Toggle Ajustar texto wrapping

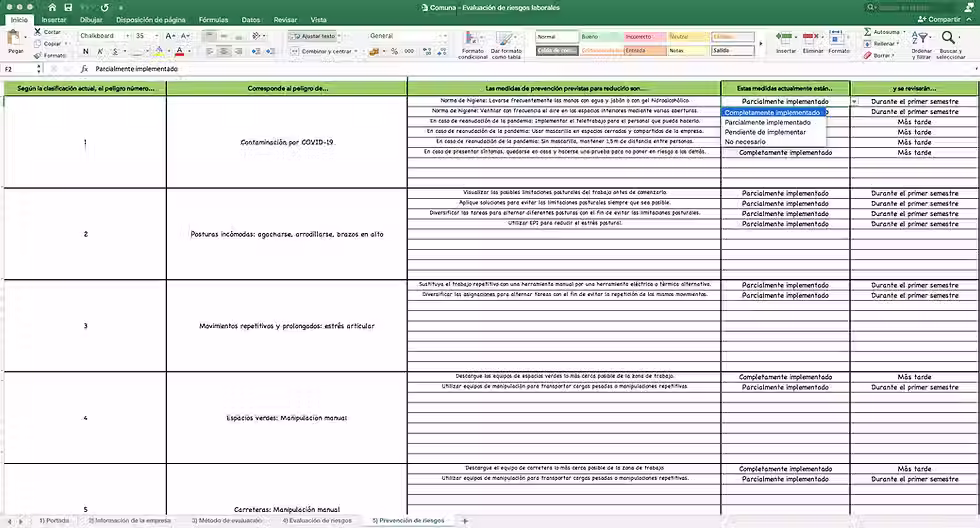coord(313,36)
